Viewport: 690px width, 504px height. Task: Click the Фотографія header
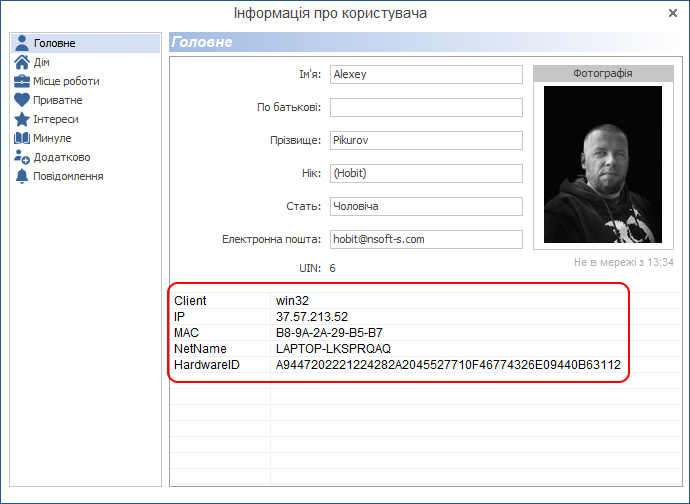coord(603,74)
